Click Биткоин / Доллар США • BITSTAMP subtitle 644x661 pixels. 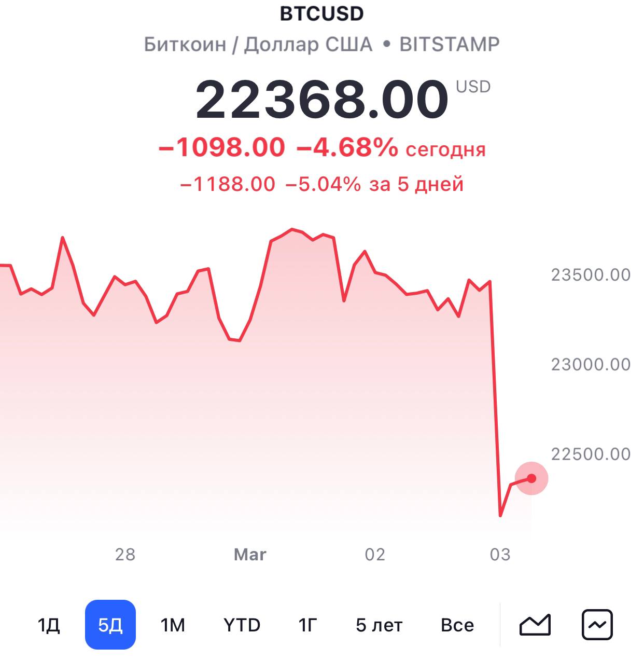pos(321,45)
